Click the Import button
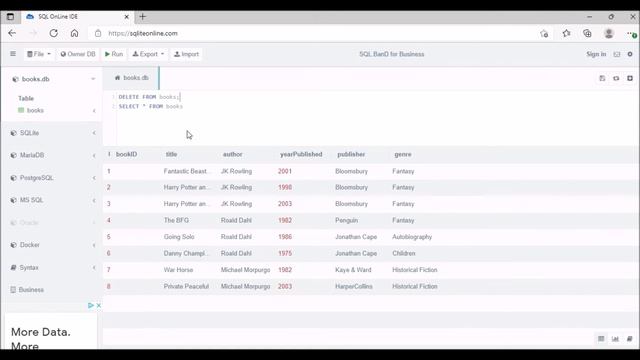Screen dimensions: 640x360 click(x=187, y=54)
